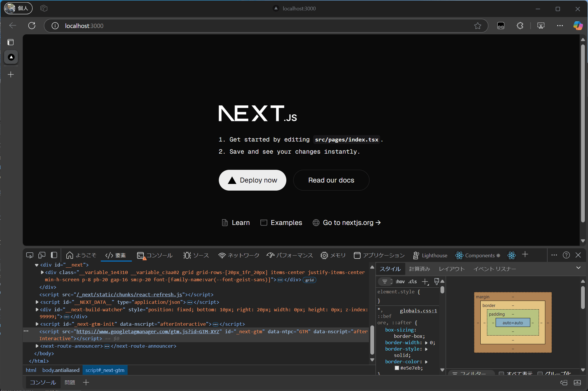Open React Components panel
The height and width of the screenshot is (391, 588).
(478, 255)
